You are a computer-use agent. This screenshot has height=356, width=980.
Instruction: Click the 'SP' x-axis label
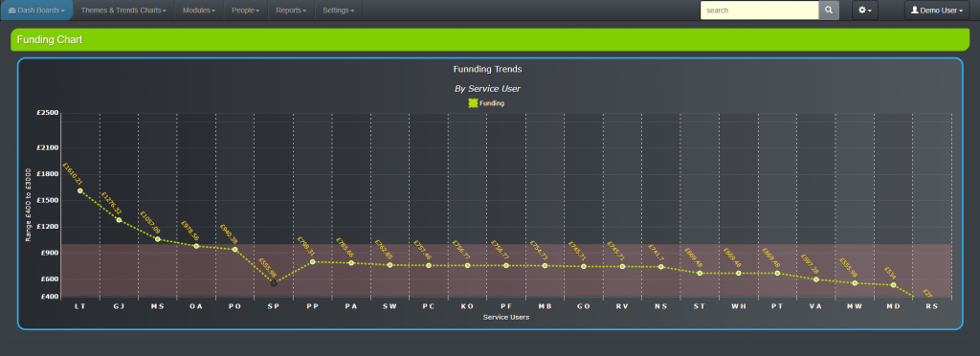click(274, 306)
